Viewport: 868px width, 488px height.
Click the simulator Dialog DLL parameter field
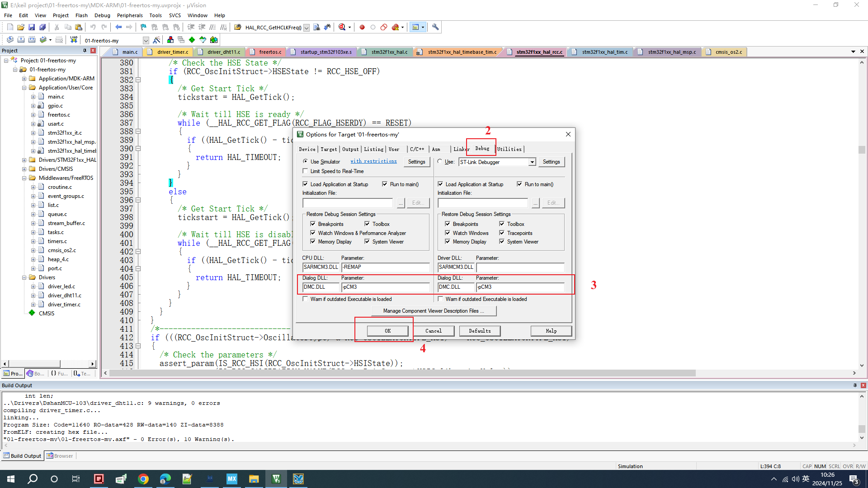(x=385, y=287)
